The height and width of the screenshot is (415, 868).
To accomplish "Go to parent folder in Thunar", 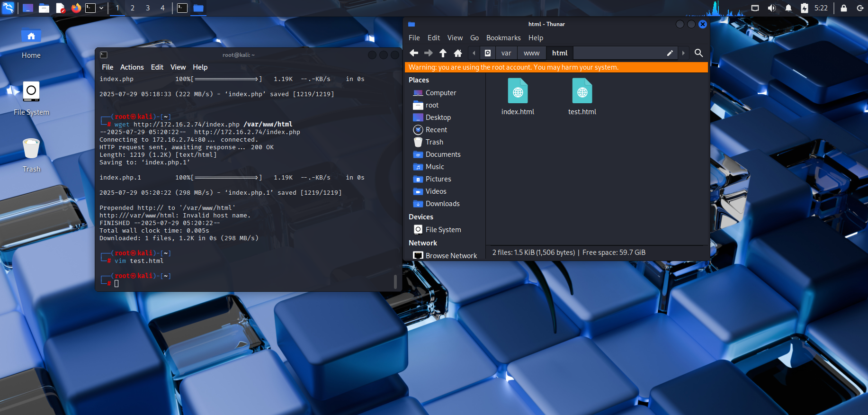I will 443,53.
